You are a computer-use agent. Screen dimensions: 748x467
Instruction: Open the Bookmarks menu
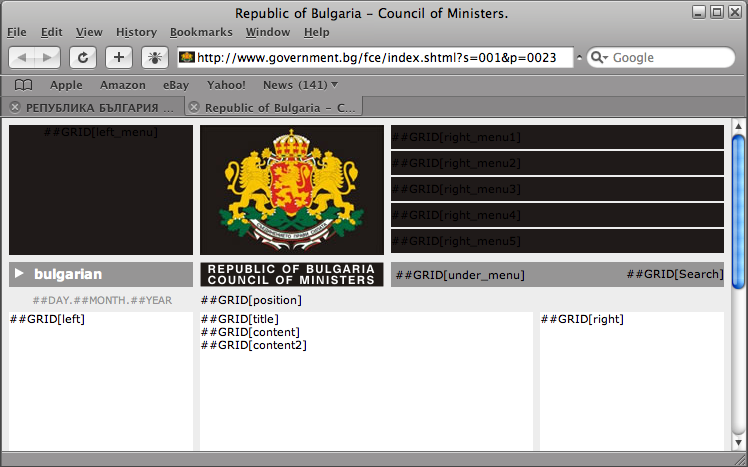[x=201, y=32]
